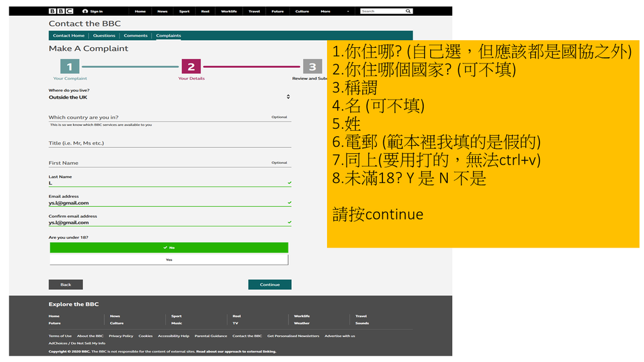
Task: Open Get Personalised Newsletters link
Action: click(x=293, y=336)
